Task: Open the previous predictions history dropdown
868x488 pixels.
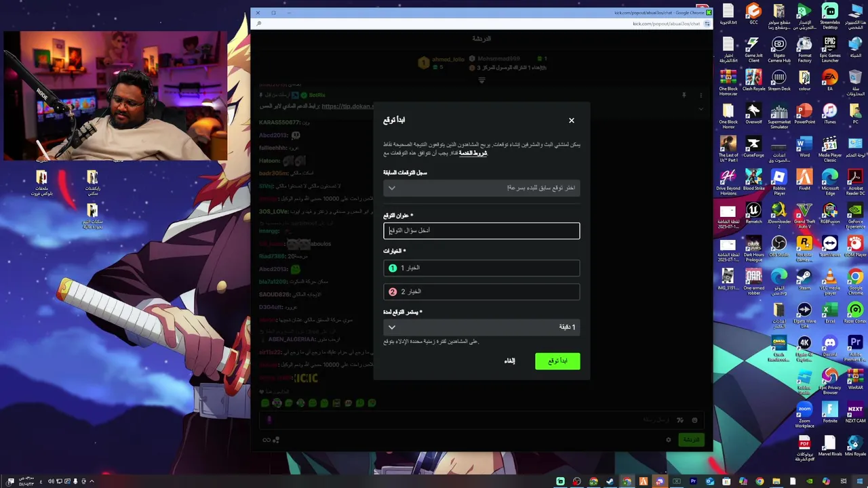Action: [x=481, y=188]
